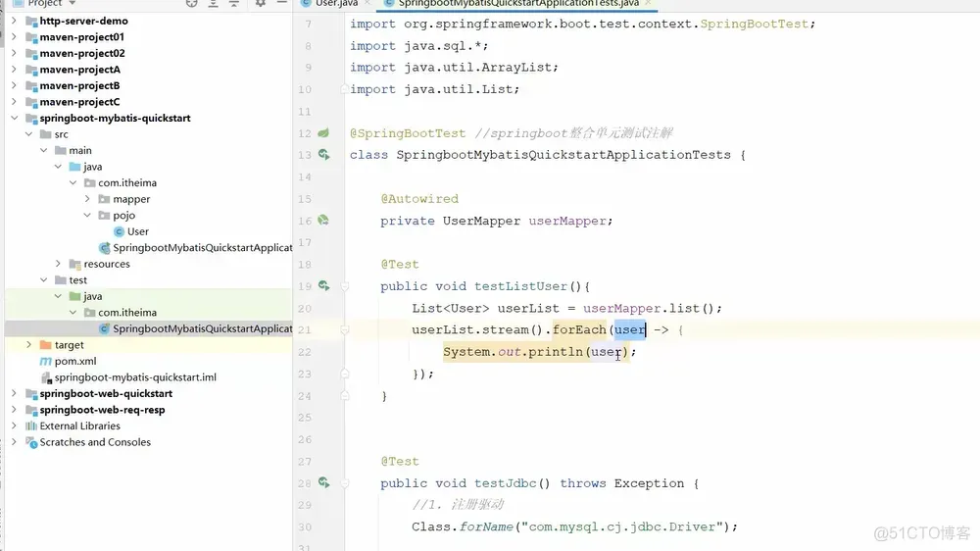Collapse the test folder
Screen dimensions: 980x551
pos(43,280)
